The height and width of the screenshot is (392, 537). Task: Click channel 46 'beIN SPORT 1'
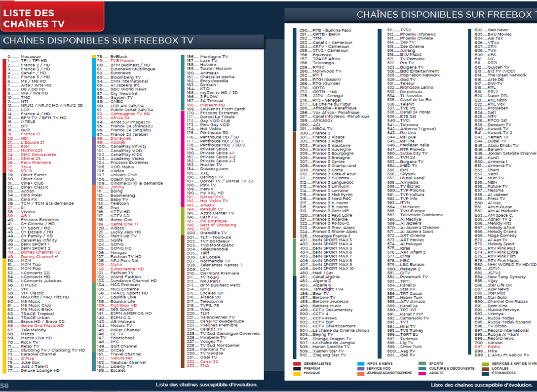pos(29,244)
